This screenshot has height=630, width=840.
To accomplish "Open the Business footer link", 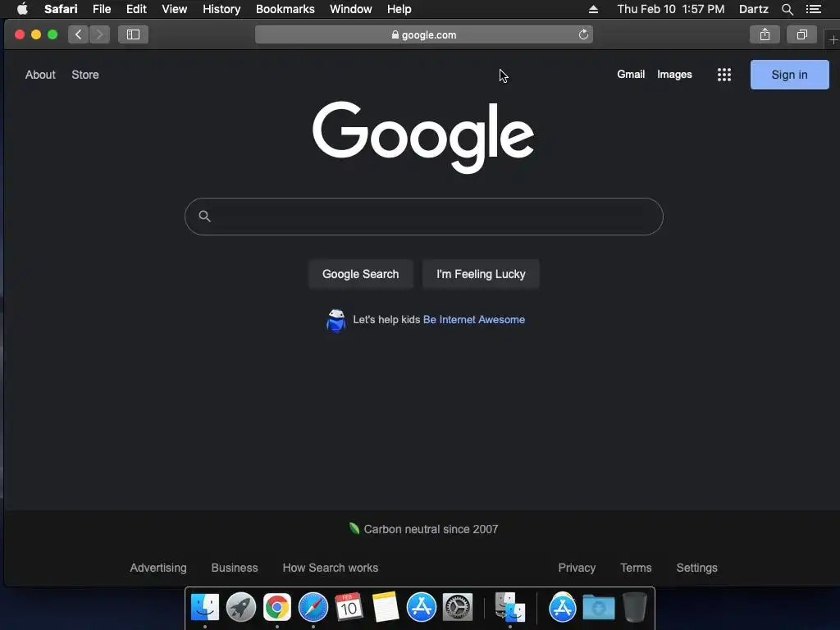I will [x=234, y=568].
